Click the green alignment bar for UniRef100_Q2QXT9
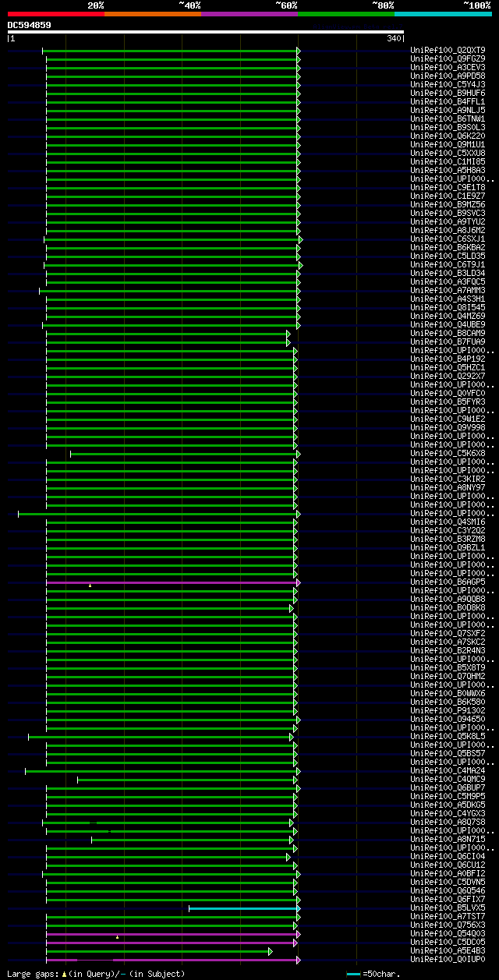Viewport: 499px width, 980px height. [x=170, y=50]
